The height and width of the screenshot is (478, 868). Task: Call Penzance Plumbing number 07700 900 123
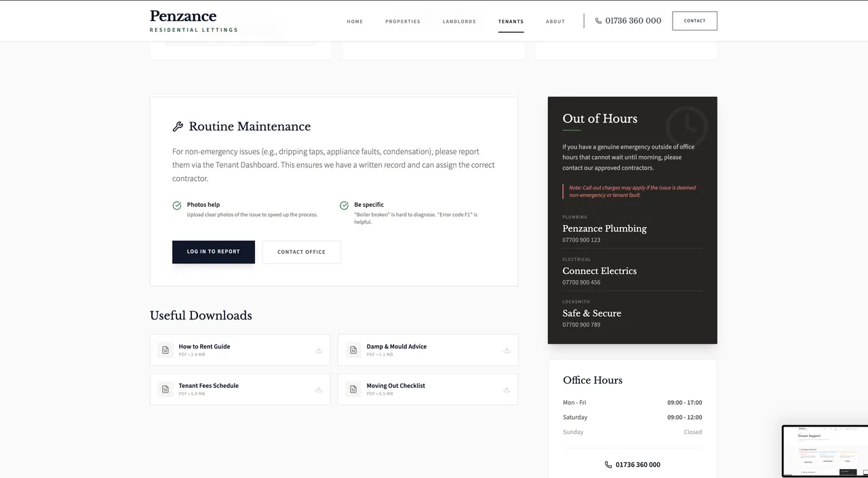click(x=581, y=240)
